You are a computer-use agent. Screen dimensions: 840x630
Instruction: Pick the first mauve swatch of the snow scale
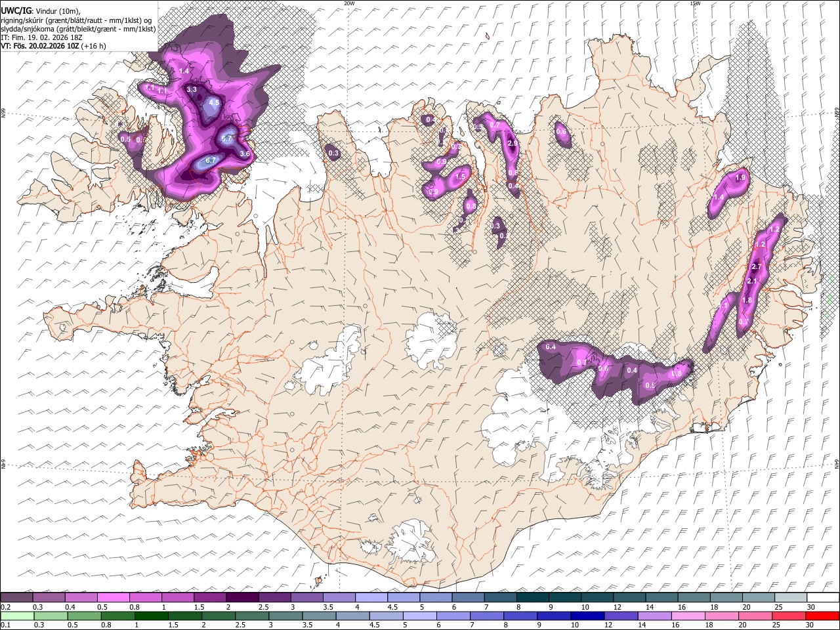click(x=16, y=598)
